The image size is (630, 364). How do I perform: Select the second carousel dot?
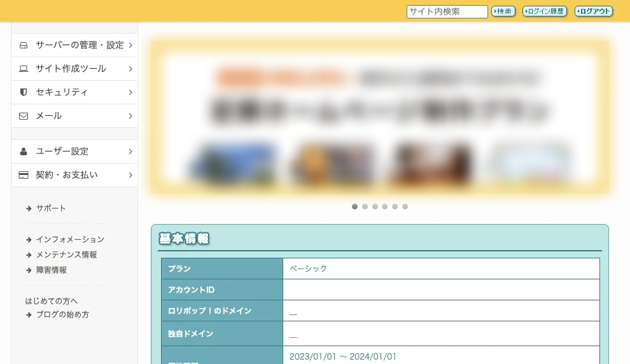pyautogui.click(x=365, y=207)
